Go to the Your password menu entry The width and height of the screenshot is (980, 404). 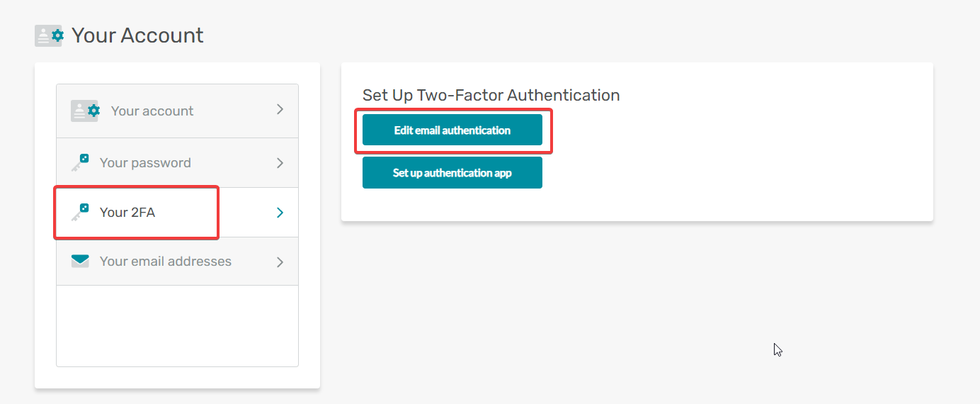click(177, 163)
